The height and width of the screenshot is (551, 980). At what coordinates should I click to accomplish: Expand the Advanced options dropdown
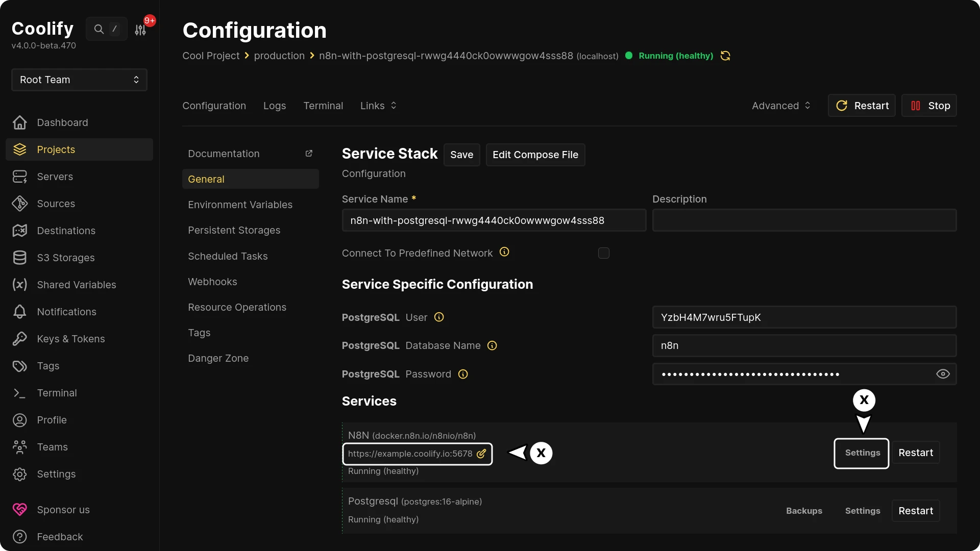point(780,106)
